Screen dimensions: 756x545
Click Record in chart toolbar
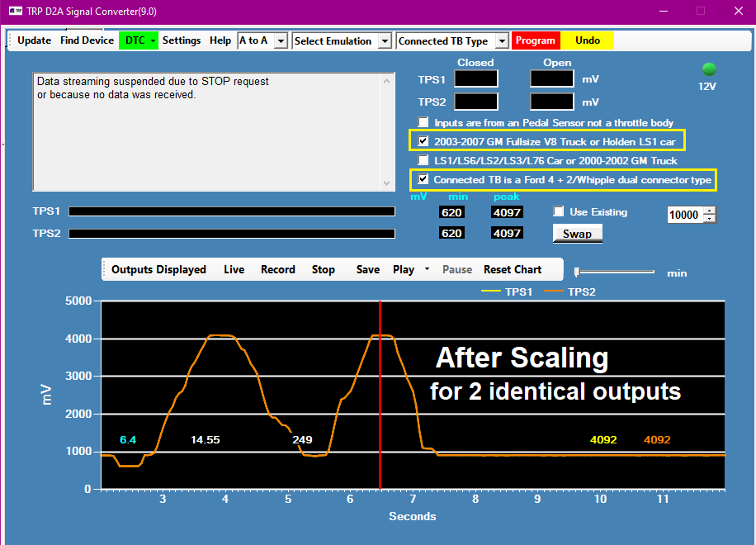click(x=277, y=269)
